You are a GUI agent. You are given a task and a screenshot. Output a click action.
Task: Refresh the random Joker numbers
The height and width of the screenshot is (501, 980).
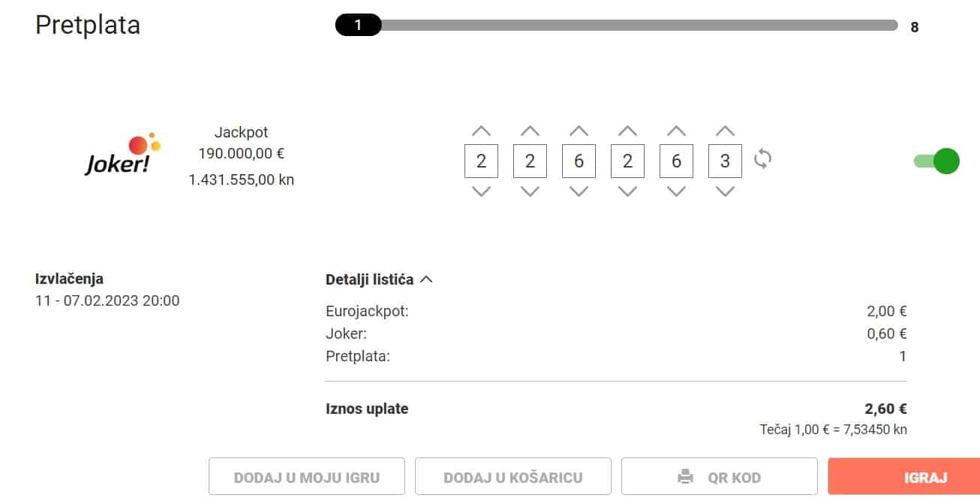tap(763, 159)
